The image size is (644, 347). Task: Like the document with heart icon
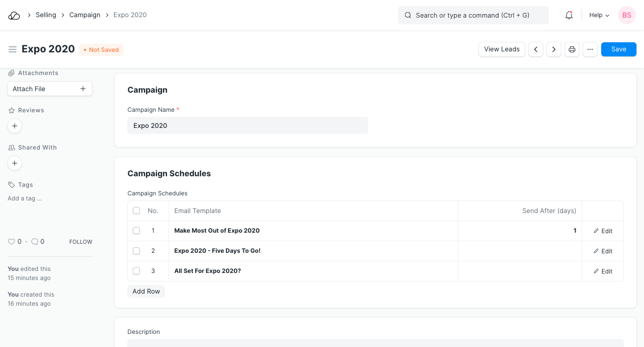[12, 242]
